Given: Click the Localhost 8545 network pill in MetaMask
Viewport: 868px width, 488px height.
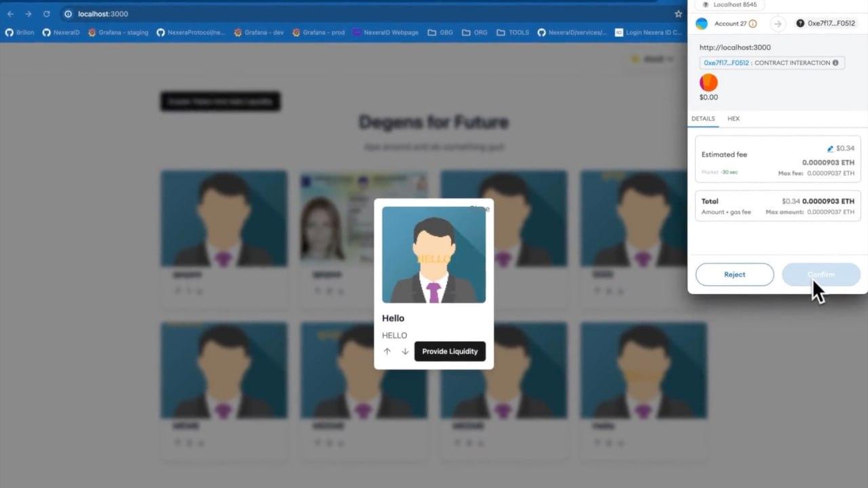Looking at the screenshot, I should tap(729, 5).
